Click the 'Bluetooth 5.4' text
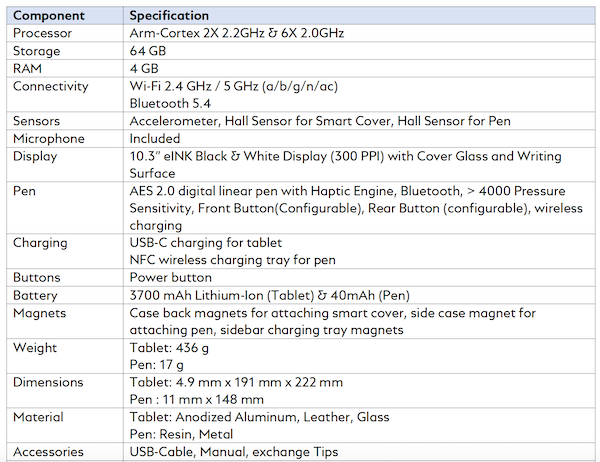The height and width of the screenshot is (462, 600). 170,103
